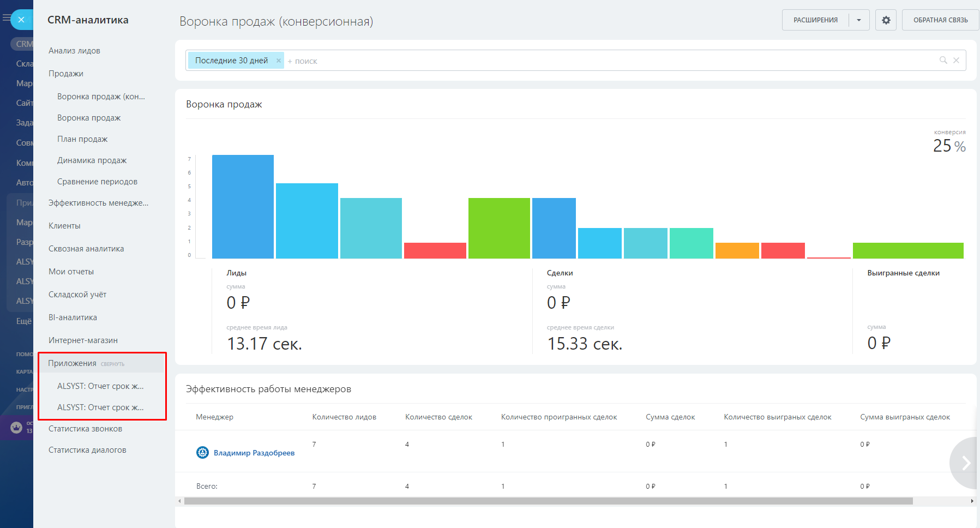Open the РАСШИРЕНИЯ dropdown arrow

(859, 20)
